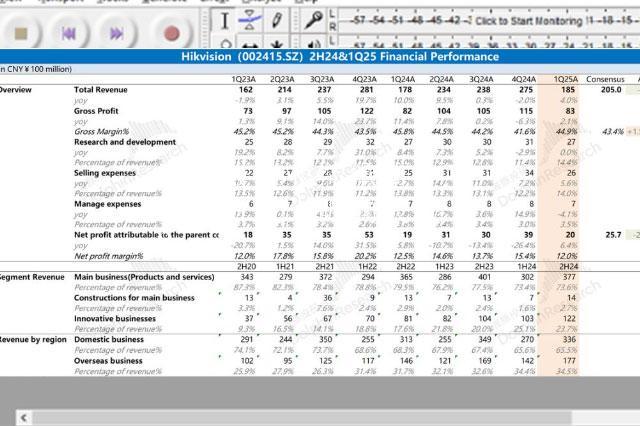Click the 'CNY ¥100 million' unit note
This screenshot has height=426, width=640.
coord(36,69)
